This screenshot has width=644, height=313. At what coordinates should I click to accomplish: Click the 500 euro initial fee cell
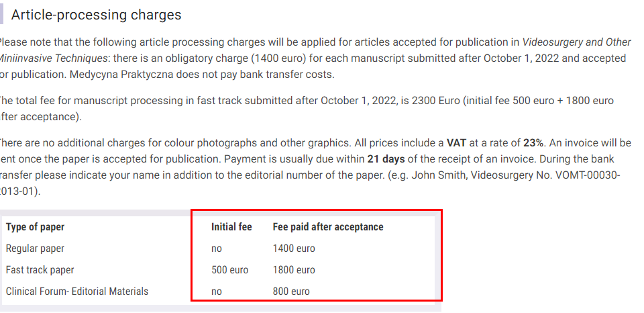pos(230,270)
